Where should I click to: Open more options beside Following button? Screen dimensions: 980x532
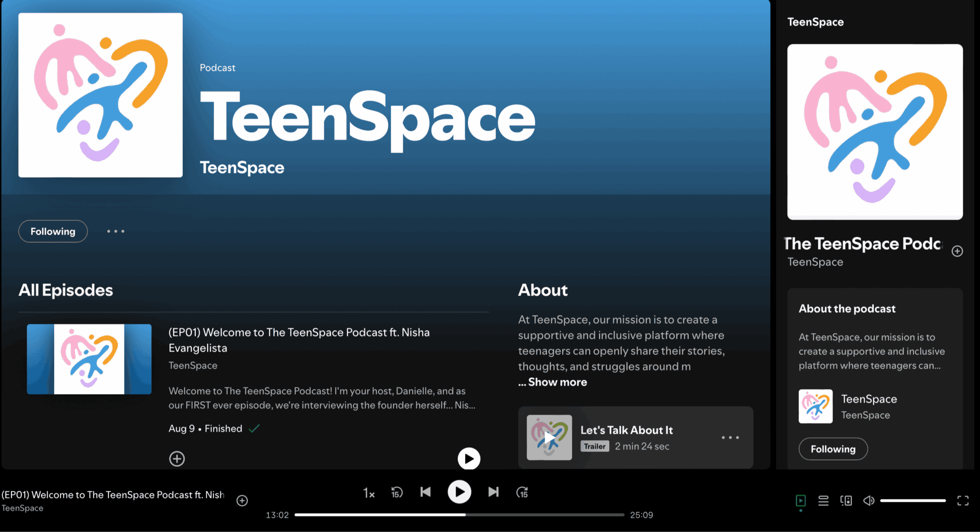(116, 231)
